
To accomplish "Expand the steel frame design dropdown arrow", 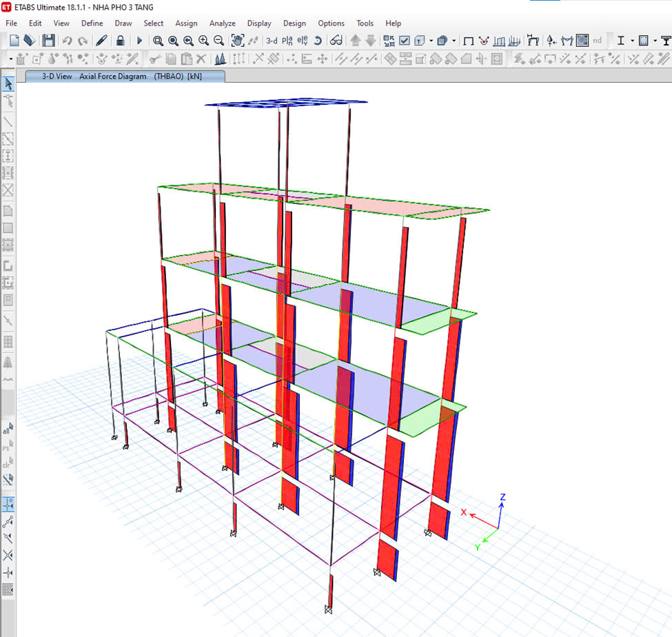I will (632, 41).
